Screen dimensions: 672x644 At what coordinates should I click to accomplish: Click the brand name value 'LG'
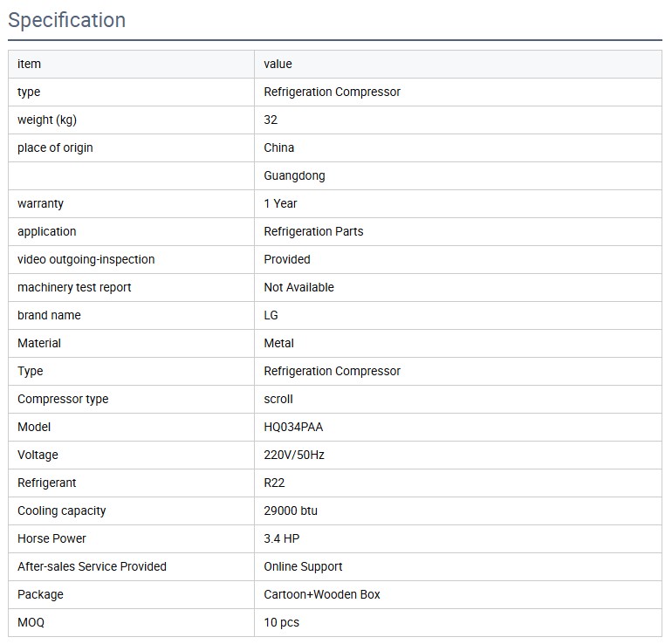coord(271,315)
